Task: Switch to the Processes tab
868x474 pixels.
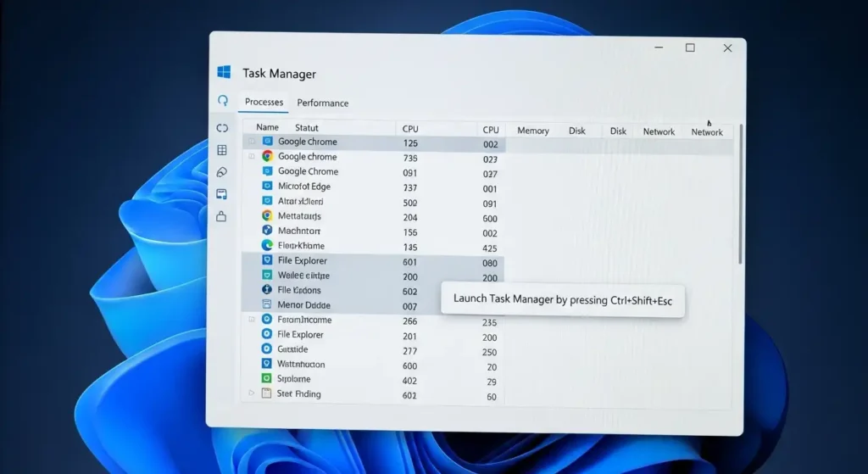Action: pyautogui.click(x=264, y=102)
